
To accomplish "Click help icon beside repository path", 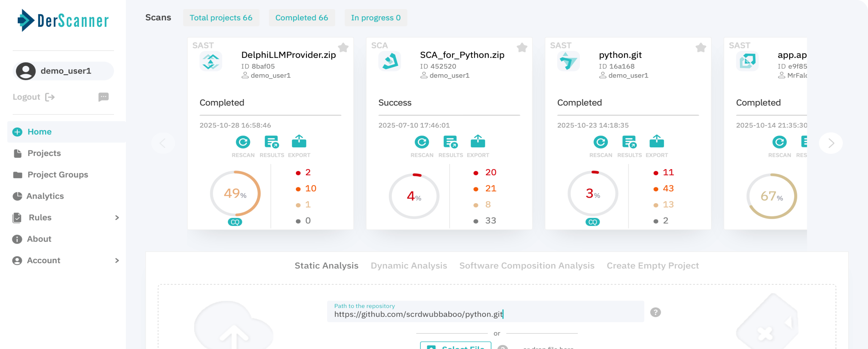I will click(x=655, y=312).
